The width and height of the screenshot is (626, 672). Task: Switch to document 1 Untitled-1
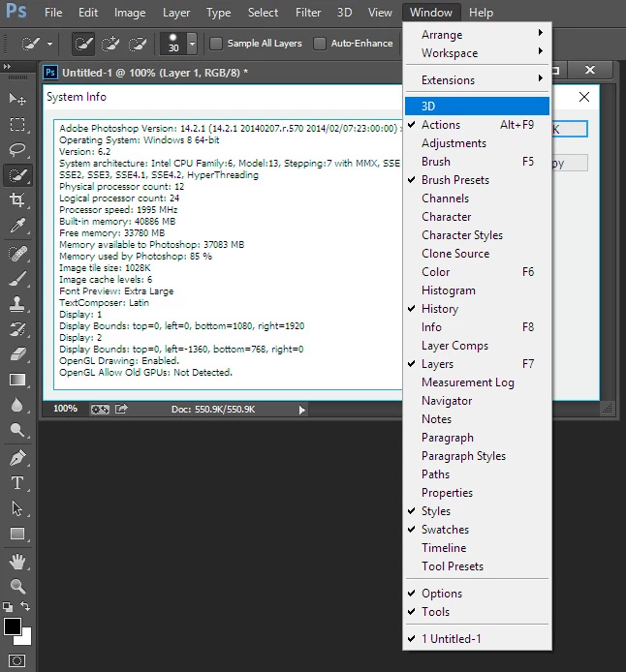tap(477, 639)
